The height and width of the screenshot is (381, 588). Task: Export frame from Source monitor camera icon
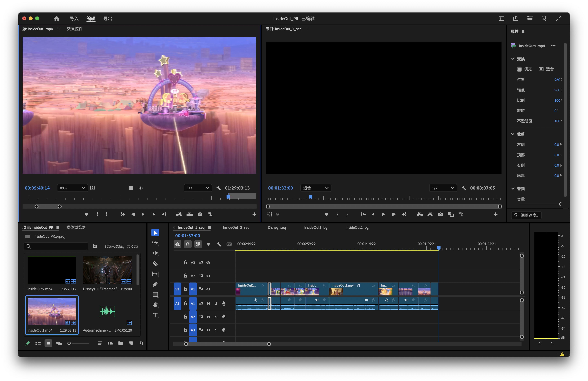(x=200, y=214)
